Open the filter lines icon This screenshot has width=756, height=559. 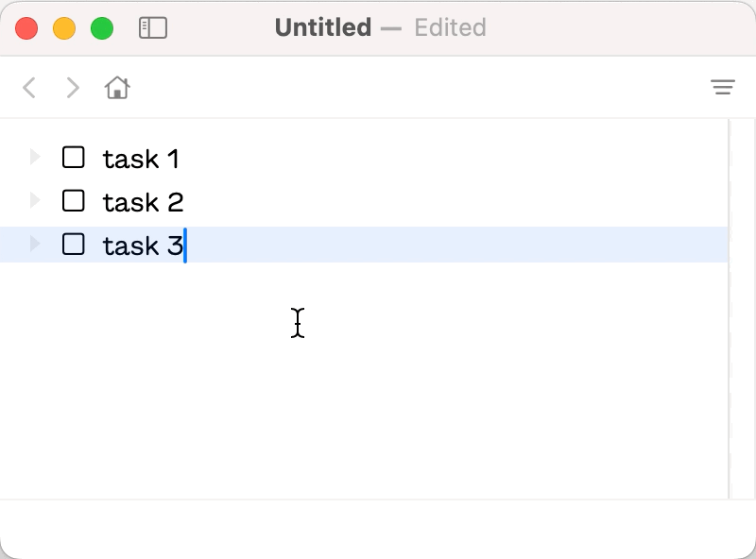[x=722, y=88]
